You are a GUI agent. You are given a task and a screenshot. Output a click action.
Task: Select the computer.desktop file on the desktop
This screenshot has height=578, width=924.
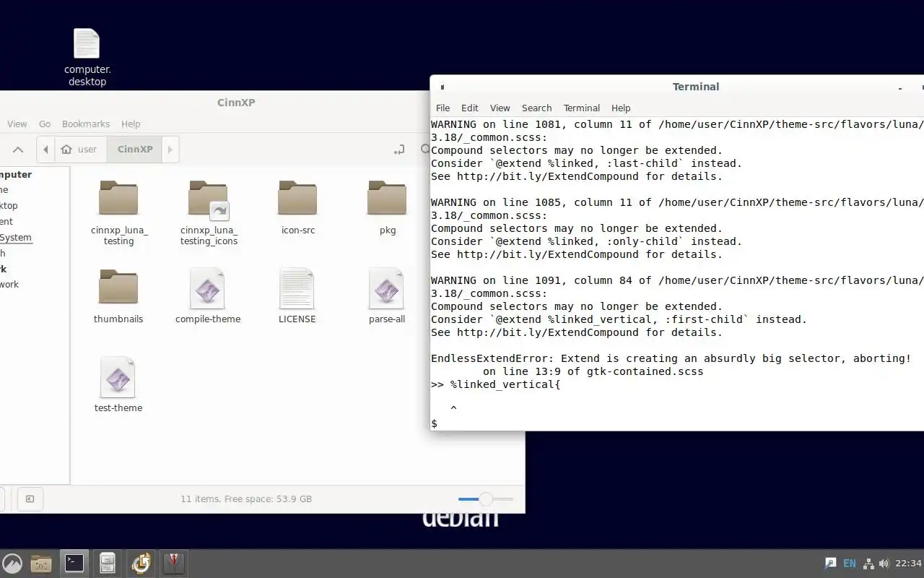pos(87,57)
